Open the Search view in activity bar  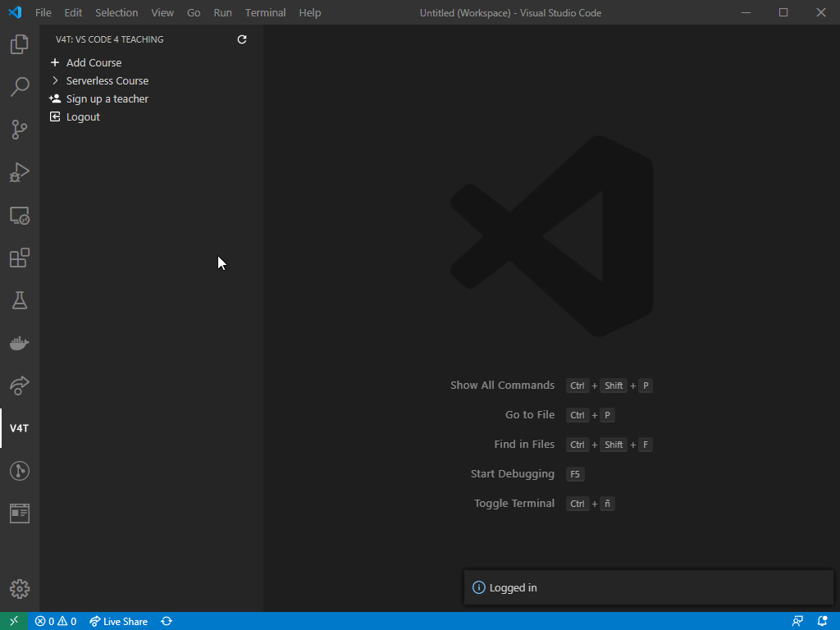[x=20, y=87]
